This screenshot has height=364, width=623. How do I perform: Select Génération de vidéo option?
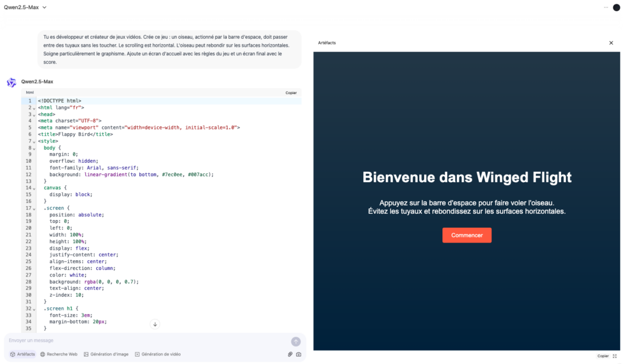coord(158,354)
